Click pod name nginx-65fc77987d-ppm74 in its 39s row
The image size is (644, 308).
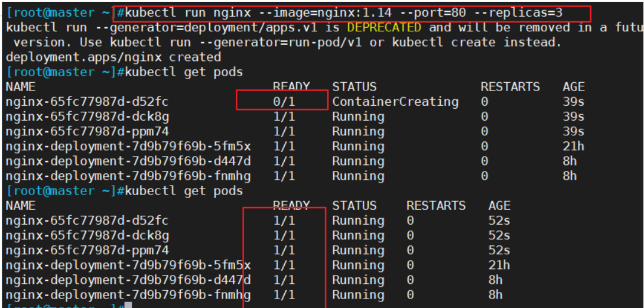pos(87,131)
